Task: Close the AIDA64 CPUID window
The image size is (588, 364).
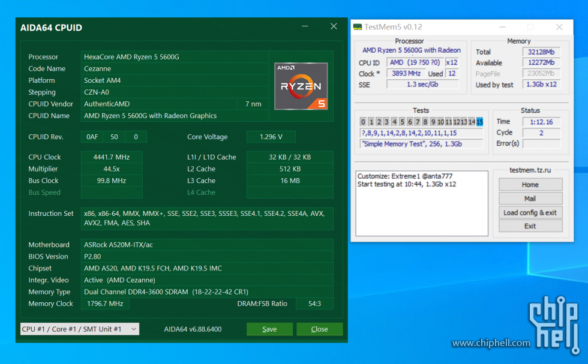Action: 334,26
